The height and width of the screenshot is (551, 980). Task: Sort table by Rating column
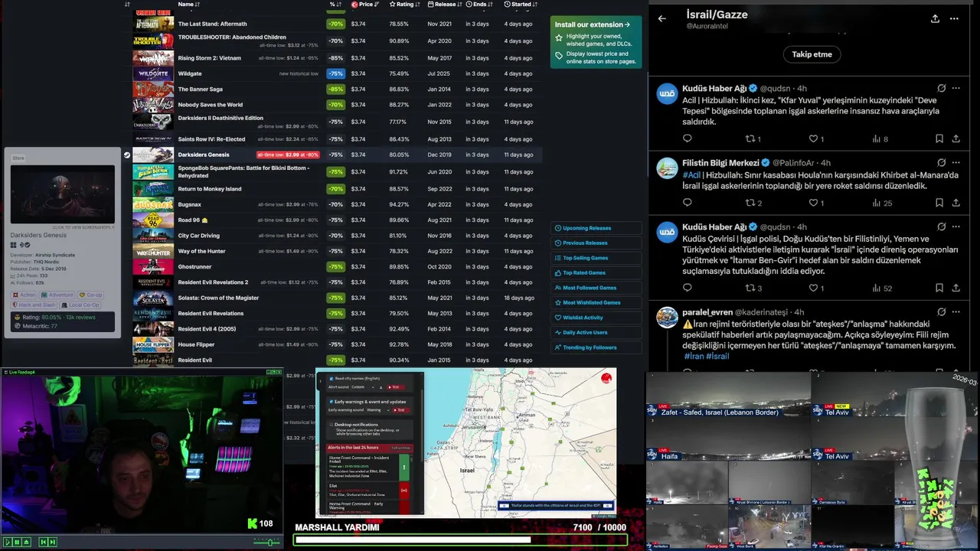pos(406,4)
